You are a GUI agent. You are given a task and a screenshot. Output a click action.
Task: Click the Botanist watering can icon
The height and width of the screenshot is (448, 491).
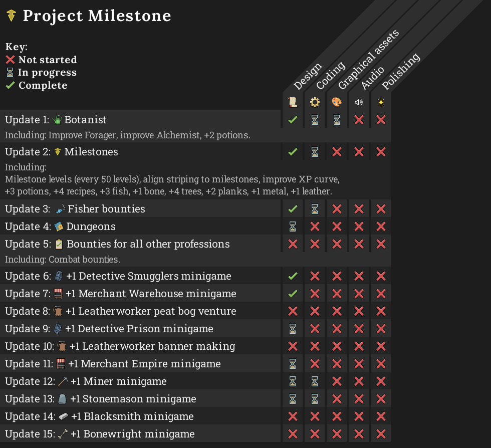point(57,120)
